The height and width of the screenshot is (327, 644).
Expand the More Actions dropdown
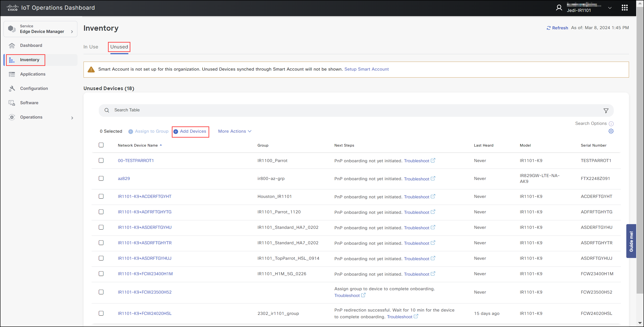point(235,131)
